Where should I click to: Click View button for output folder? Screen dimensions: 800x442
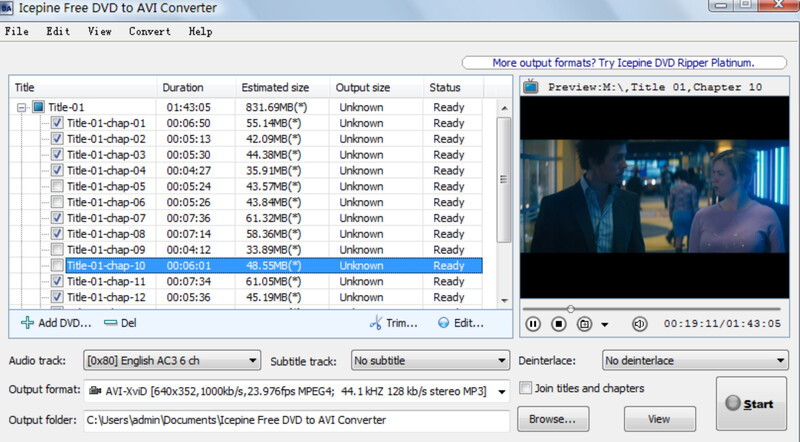[x=659, y=419]
